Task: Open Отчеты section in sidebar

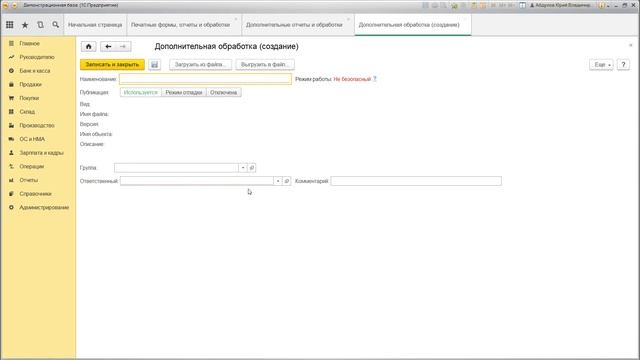Action: (29, 180)
